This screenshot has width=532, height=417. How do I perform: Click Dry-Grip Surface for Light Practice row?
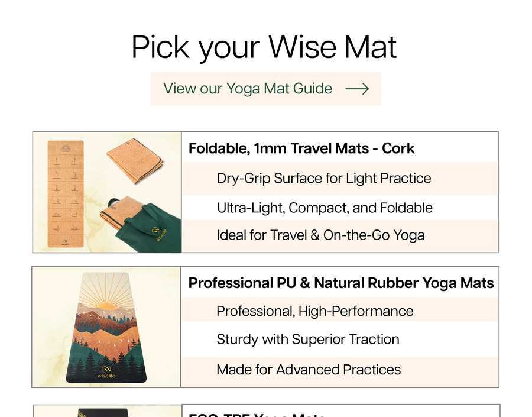(x=324, y=179)
